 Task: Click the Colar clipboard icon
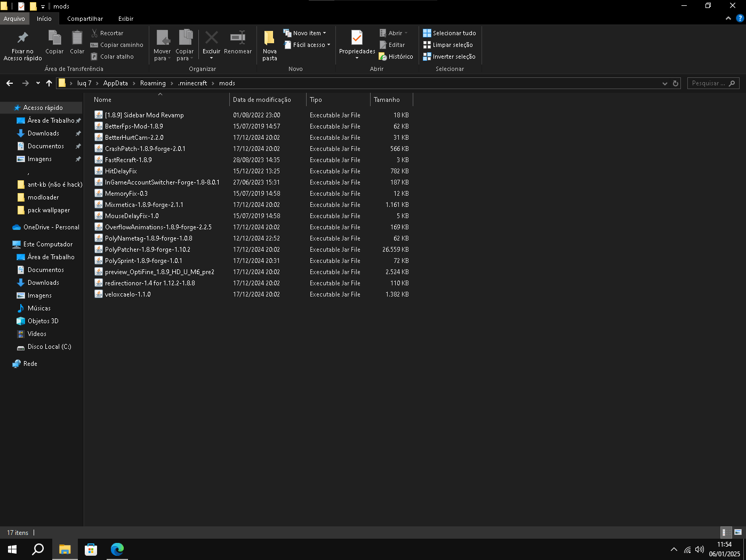(x=77, y=43)
